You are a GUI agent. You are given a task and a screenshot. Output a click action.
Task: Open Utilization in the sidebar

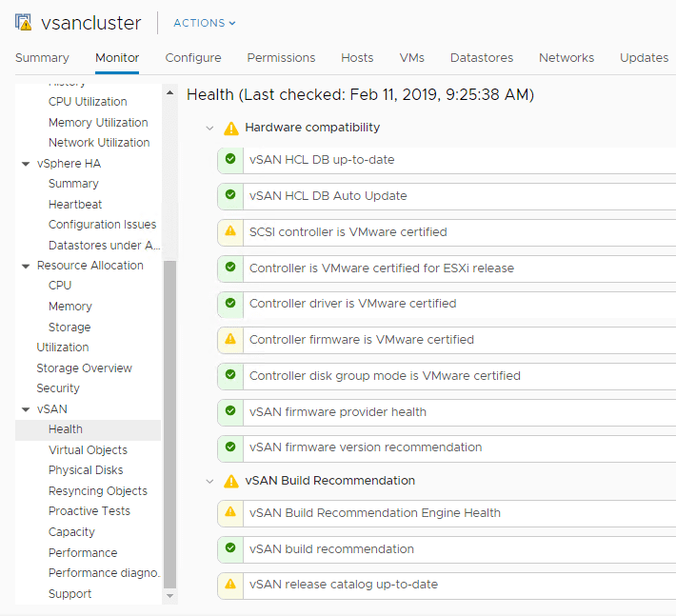click(x=63, y=347)
